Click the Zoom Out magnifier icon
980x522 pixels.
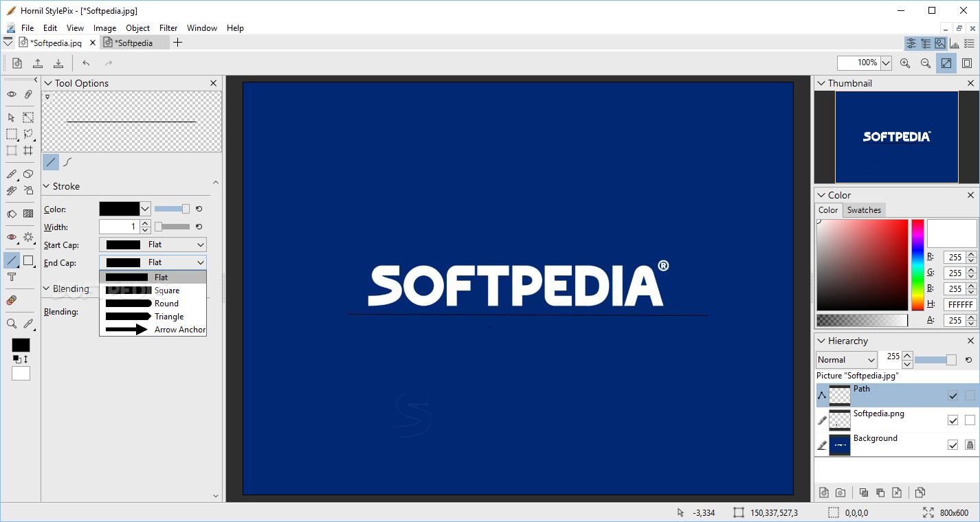(x=926, y=63)
